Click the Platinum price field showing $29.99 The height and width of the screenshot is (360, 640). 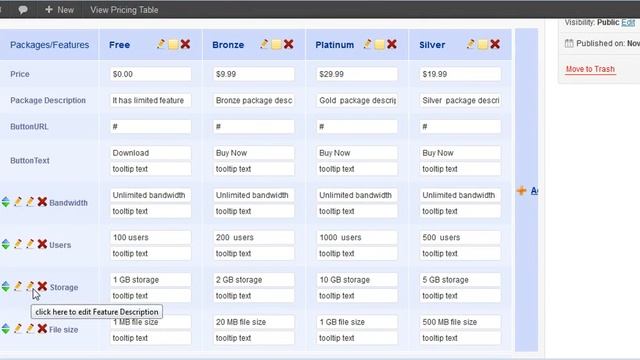pos(357,74)
